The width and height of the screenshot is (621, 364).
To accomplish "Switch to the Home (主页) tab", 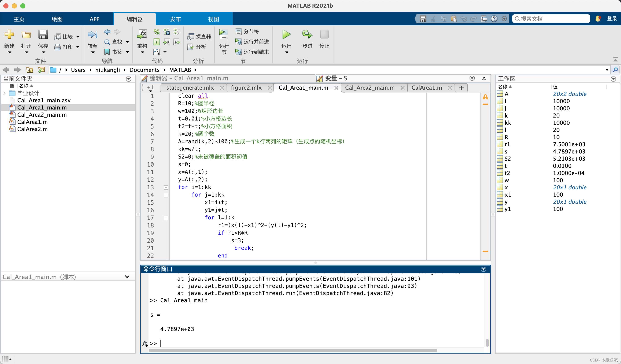I will pos(19,19).
